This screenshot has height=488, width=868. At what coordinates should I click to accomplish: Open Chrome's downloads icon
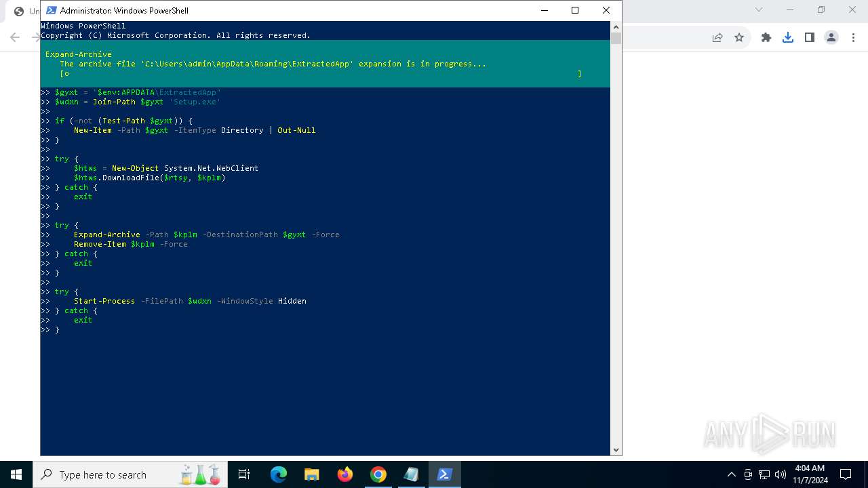[x=788, y=37]
